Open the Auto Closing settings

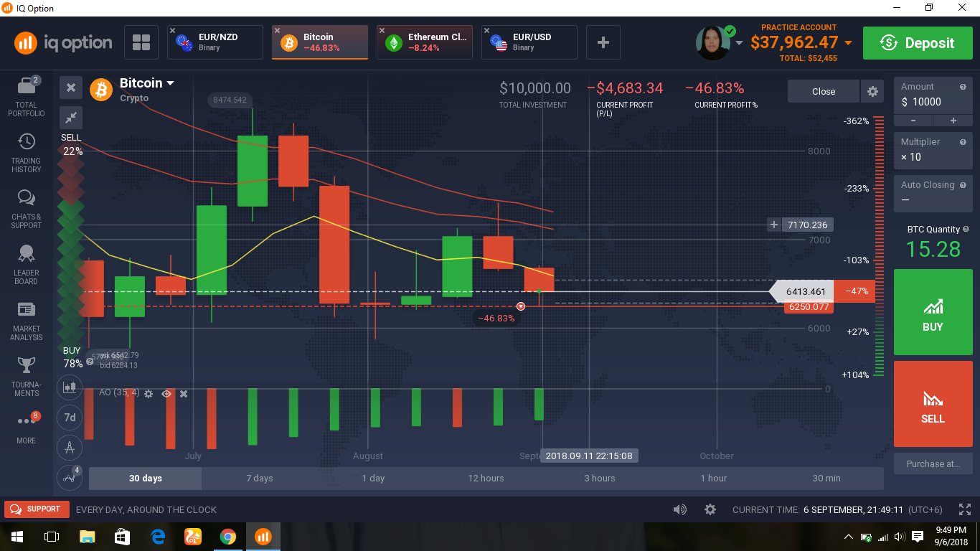pyautogui.click(x=933, y=193)
